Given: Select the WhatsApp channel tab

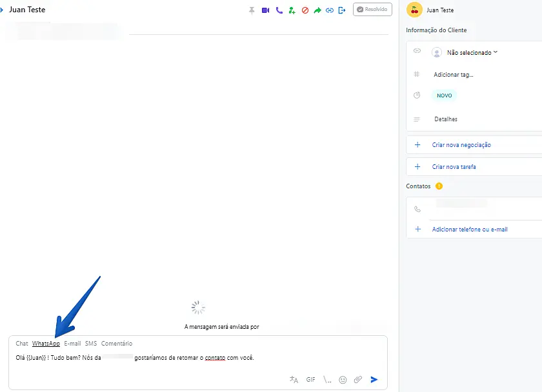Looking at the screenshot, I should [x=46, y=343].
